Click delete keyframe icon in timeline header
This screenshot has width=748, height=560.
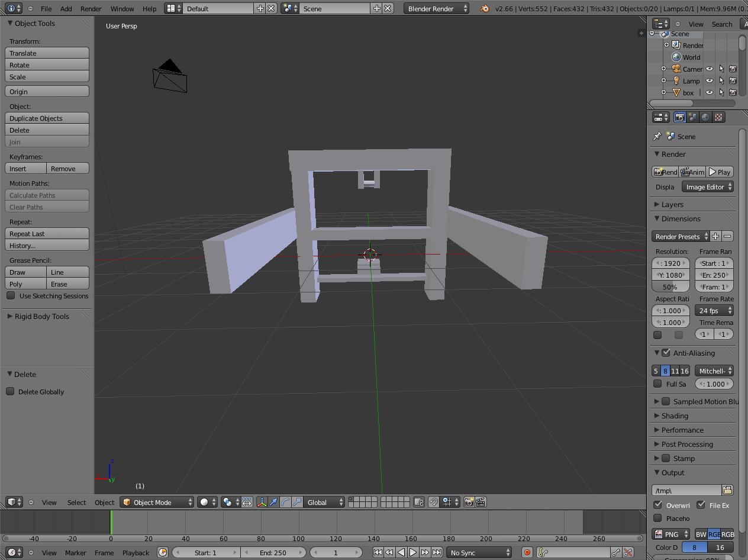(x=628, y=552)
